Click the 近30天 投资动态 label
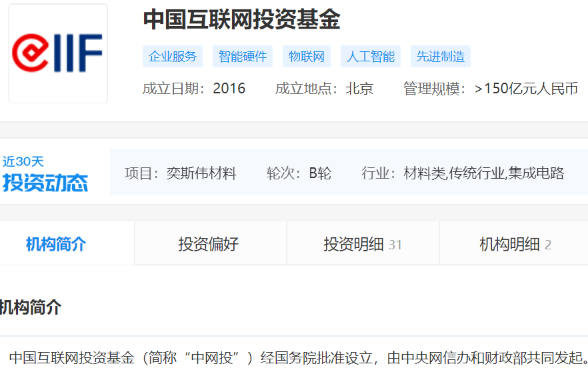Screen dimensions: 588x370 click(45, 174)
